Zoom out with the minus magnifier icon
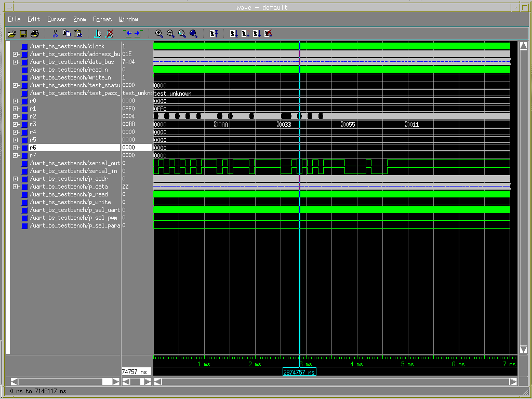 [x=171, y=34]
